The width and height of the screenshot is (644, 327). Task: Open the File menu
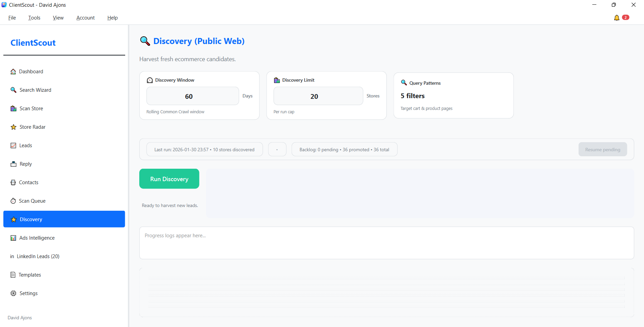[12, 18]
